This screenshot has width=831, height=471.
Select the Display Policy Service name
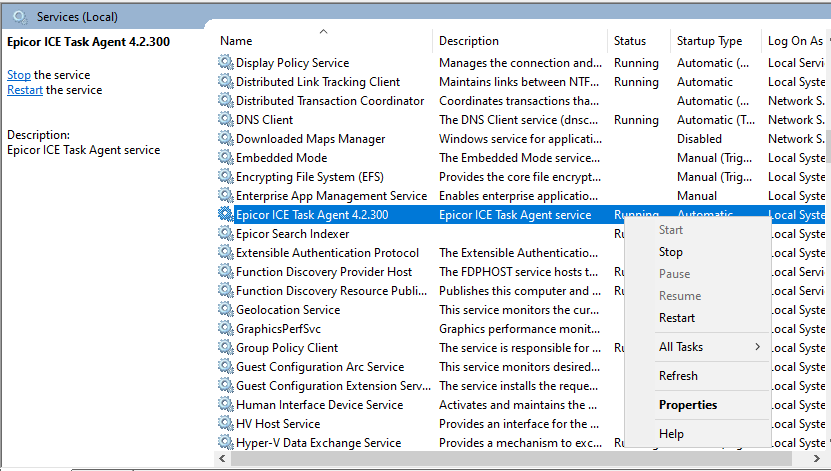coord(293,63)
